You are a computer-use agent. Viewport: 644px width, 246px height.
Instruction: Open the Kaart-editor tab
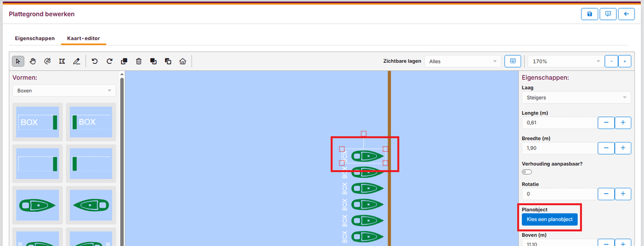tap(83, 39)
